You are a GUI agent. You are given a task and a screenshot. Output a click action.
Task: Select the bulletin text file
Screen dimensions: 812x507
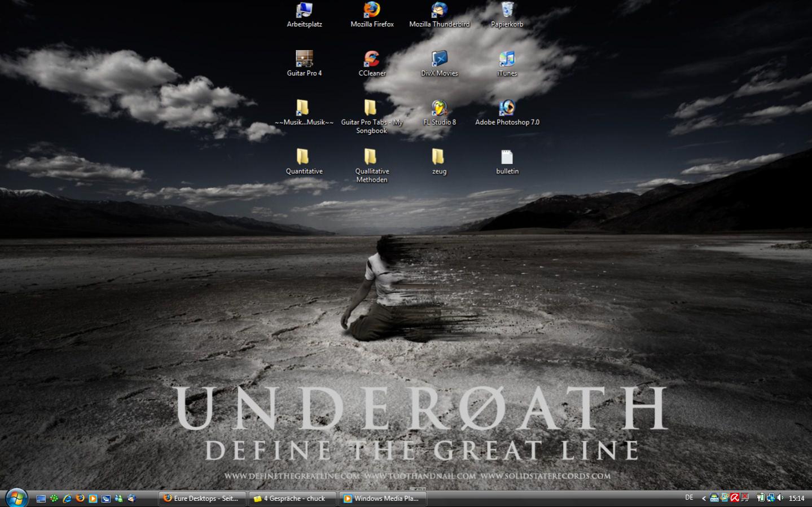[x=507, y=162]
